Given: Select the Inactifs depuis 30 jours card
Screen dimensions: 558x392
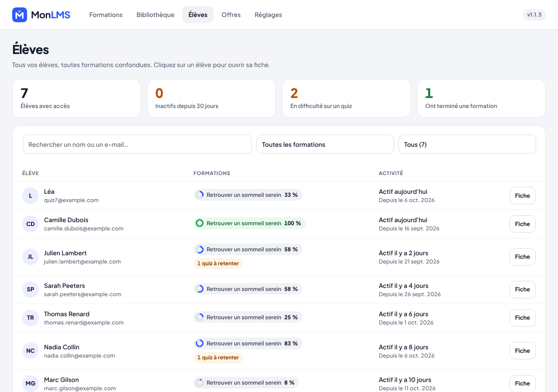Looking at the screenshot, I should coord(212,98).
